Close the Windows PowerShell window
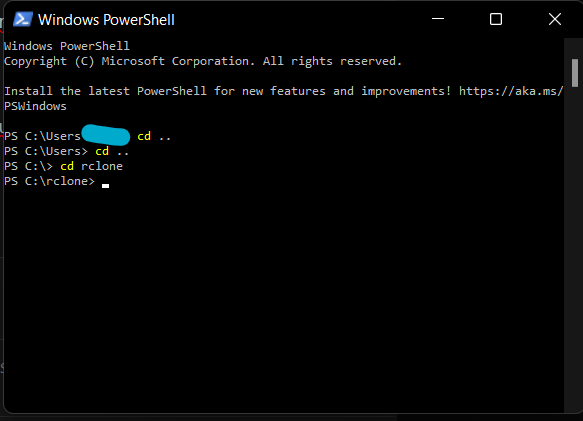Screen dimensions: 583x421 click(554, 19)
